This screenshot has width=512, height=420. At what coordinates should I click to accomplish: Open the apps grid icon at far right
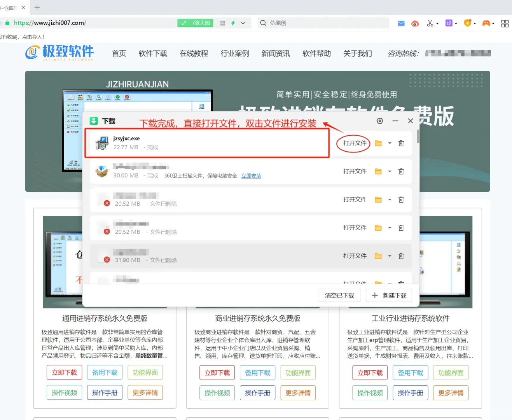pos(505,23)
